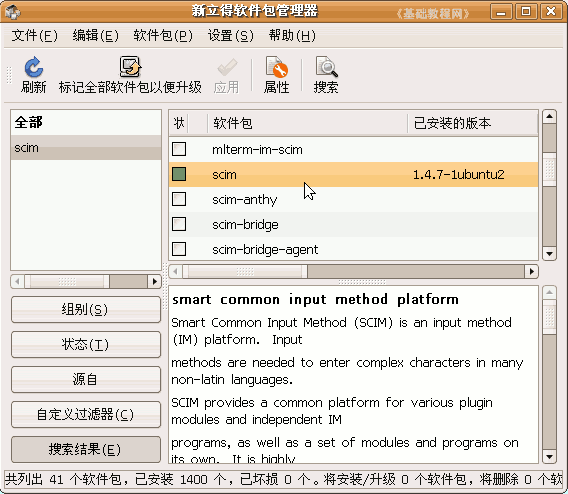Click left panel scrollbar left arrow
The width and height of the screenshot is (568, 494).
[x=17, y=281]
